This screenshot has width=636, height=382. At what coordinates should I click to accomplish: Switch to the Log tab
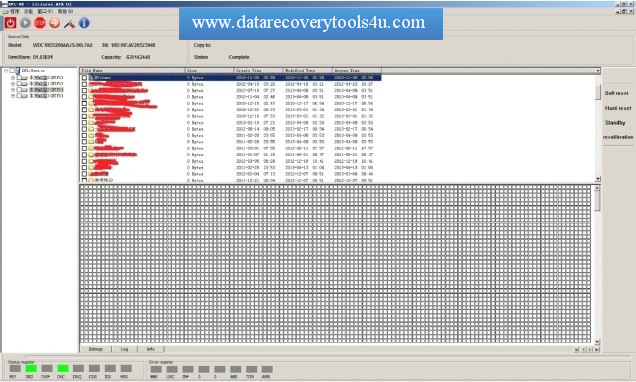click(124, 349)
